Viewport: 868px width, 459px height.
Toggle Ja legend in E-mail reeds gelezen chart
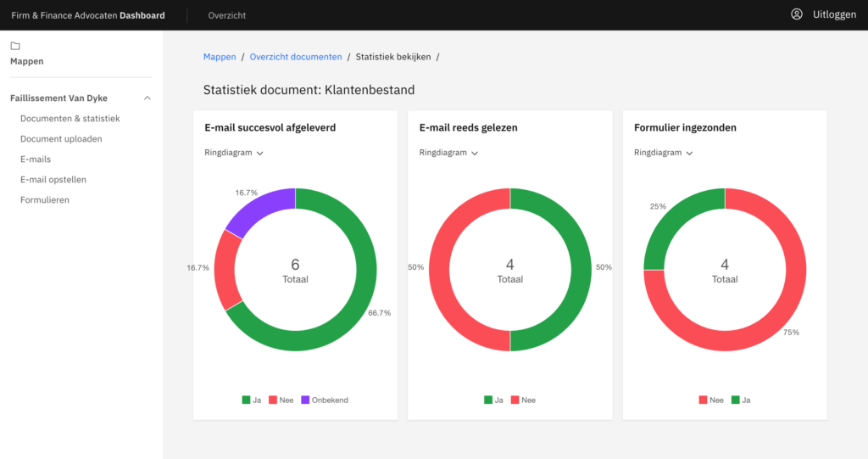(493, 400)
